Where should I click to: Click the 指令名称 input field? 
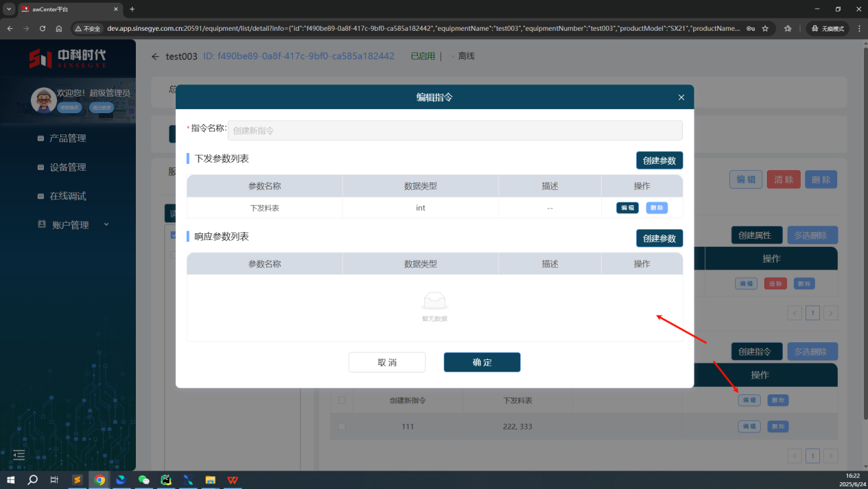(454, 130)
